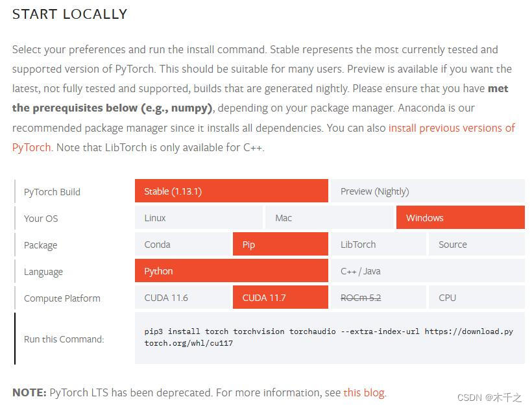Select the Stable (1.13.1) build option
The height and width of the screenshot is (408, 532).
click(x=232, y=191)
